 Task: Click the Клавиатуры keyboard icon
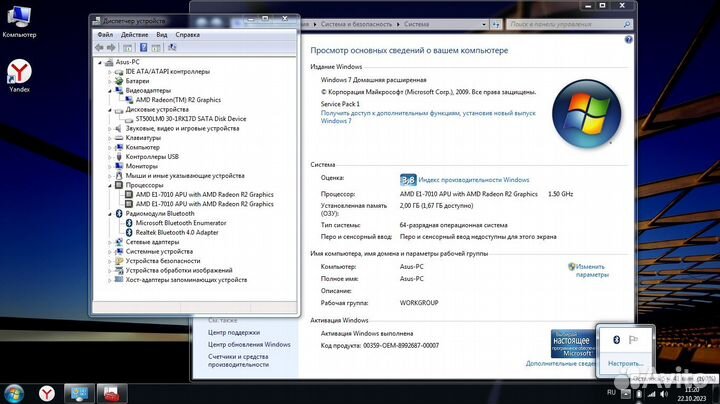coord(119,138)
